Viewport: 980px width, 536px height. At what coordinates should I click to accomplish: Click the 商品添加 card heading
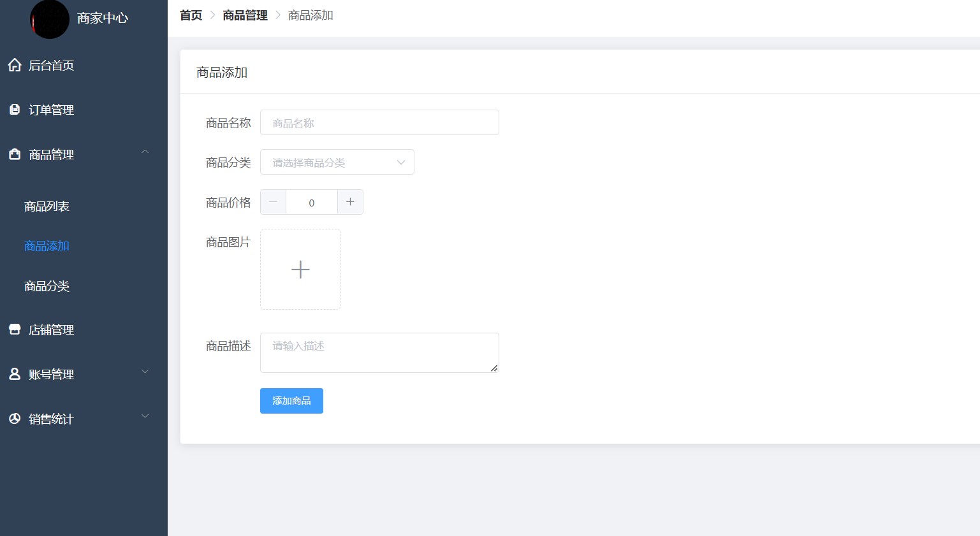pyautogui.click(x=222, y=73)
